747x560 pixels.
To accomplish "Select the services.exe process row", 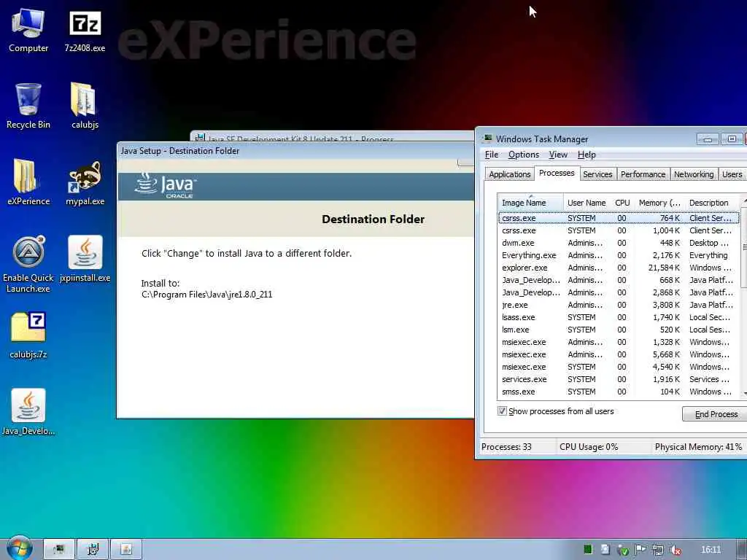I will (x=619, y=379).
